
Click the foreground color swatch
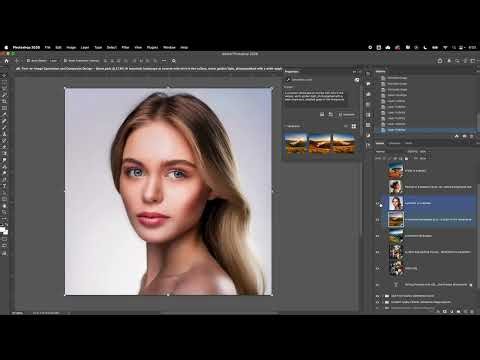pyautogui.click(x=3, y=229)
